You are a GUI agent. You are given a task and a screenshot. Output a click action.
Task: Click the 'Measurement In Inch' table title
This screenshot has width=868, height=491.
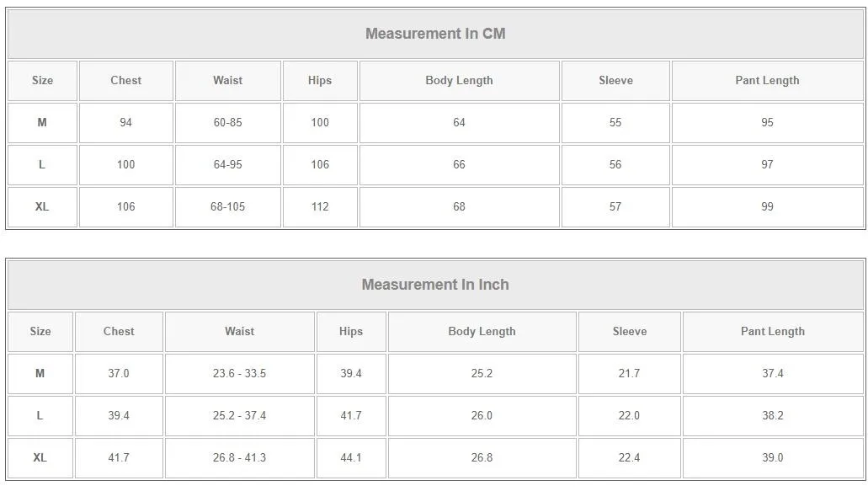pyautogui.click(x=435, y=285)
